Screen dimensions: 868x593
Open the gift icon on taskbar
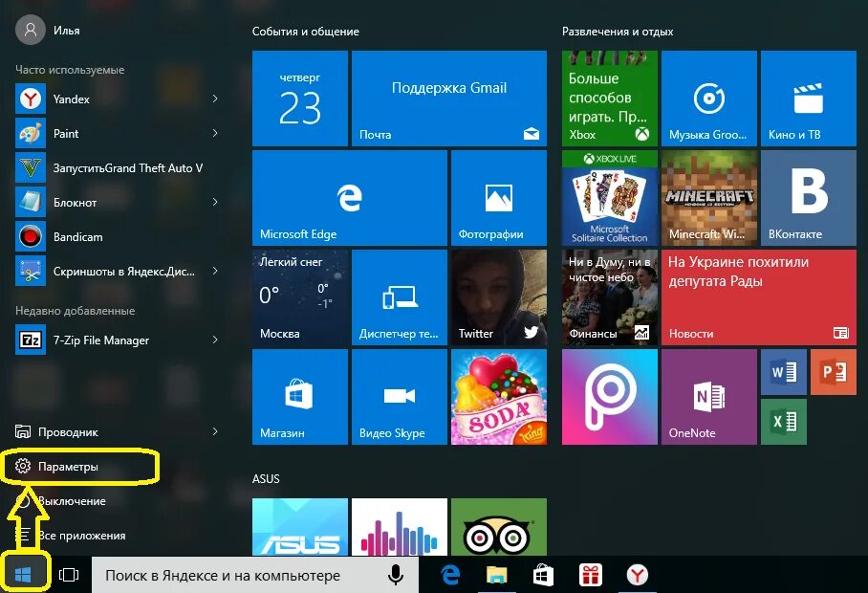pos(591,575)
